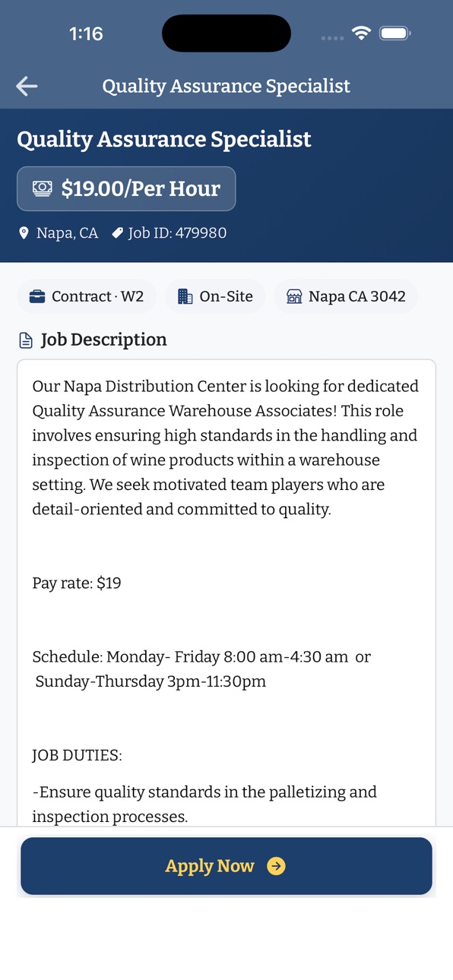Tap the Napa CA 3042 location chip
453x980 pixels.
pyautogui.click(x=346, y=296)
